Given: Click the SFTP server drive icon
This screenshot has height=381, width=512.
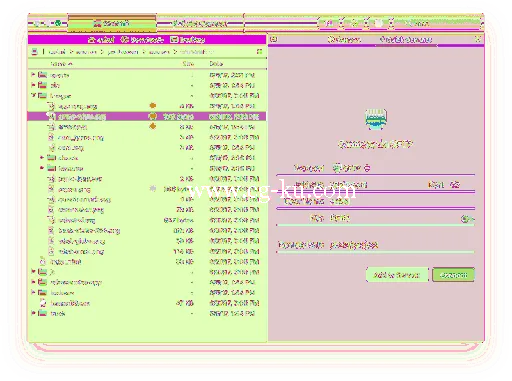Looking at the screenshot, I should click(375, 119).
